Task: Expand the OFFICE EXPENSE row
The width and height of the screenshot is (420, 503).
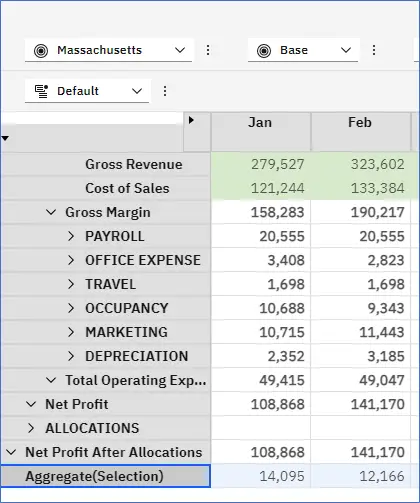Action: point(71,260)
